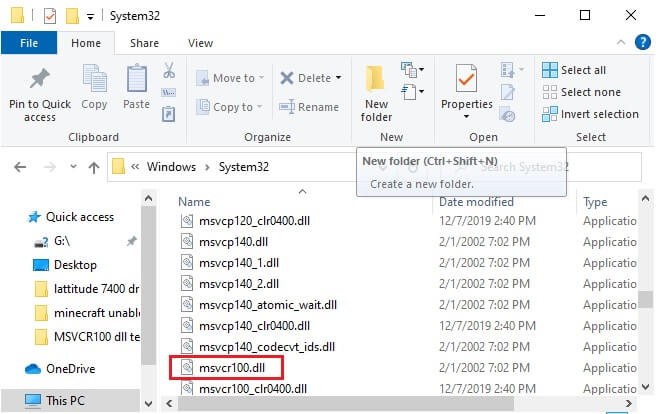This screenshot has height=414, width=660.
Task: Sort by the Type column header
Action: 595,202
